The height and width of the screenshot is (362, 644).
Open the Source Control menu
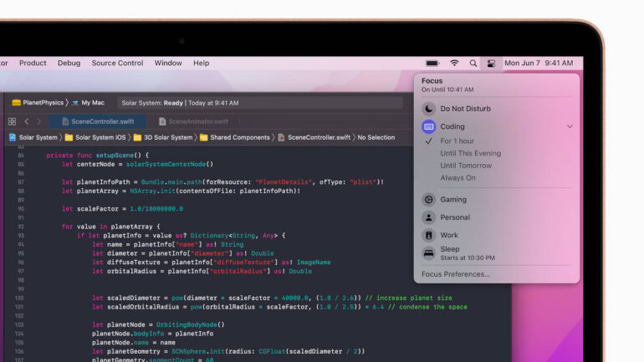pyautogui.click(x=117, y=64)
